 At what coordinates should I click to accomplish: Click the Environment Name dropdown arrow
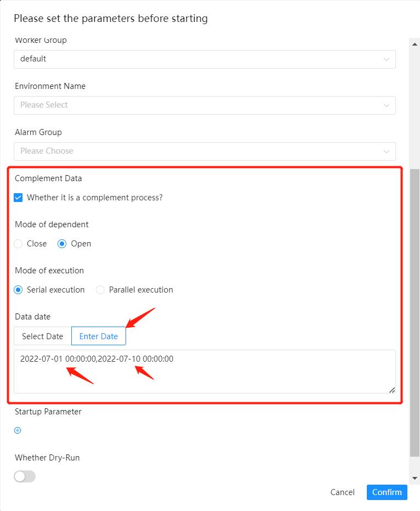pyautogui.click(x=387, y=105)
